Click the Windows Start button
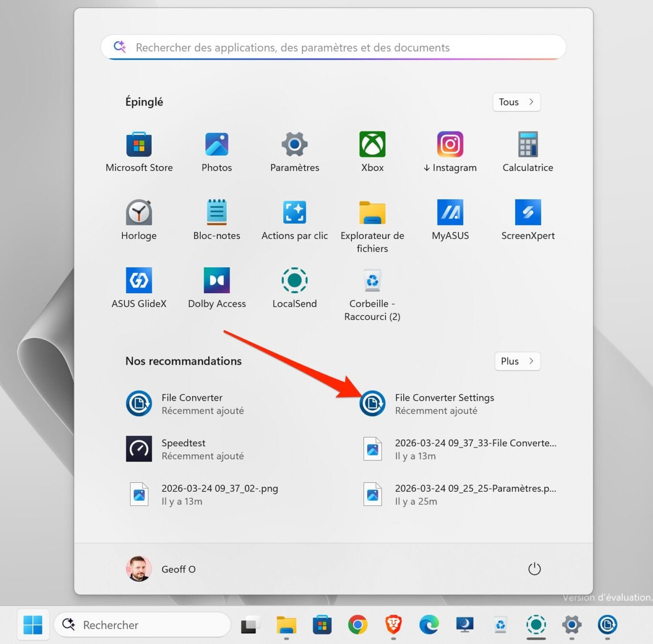Screen dimensions: 653x644 [33, 625]
